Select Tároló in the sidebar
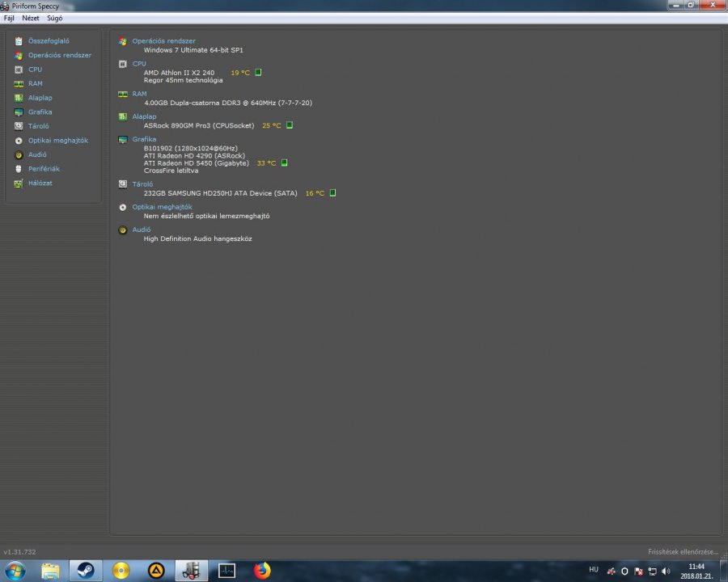 39,126
